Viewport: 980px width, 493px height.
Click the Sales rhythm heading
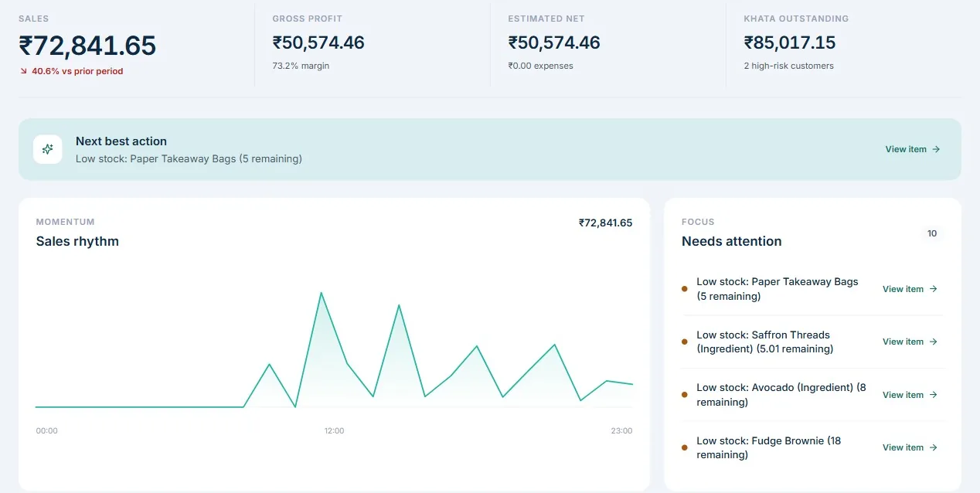(x=77, y=241)
